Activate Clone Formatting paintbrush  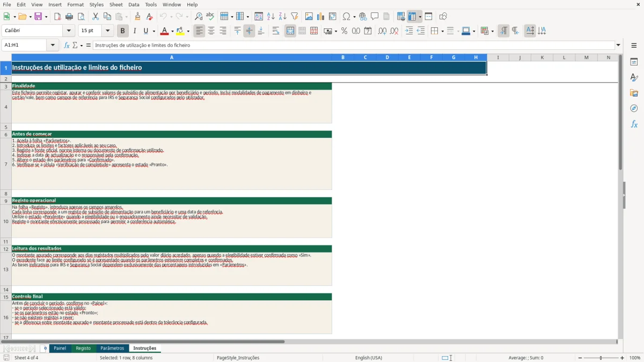pyautogui.click(x=137, y=17)
